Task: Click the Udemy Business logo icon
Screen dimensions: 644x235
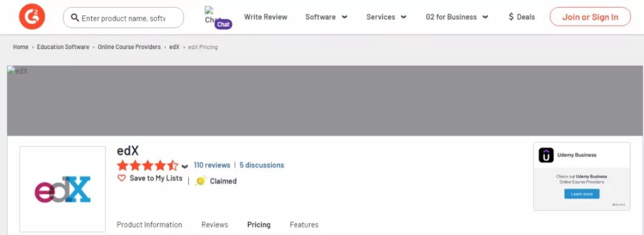Action: point(547,155)
